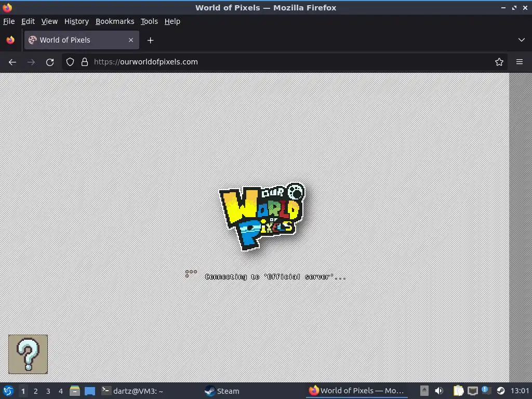The height and width of the screenshot is (399, 532).
Task: Reload the current page
Action: click(x=50, y=62)
